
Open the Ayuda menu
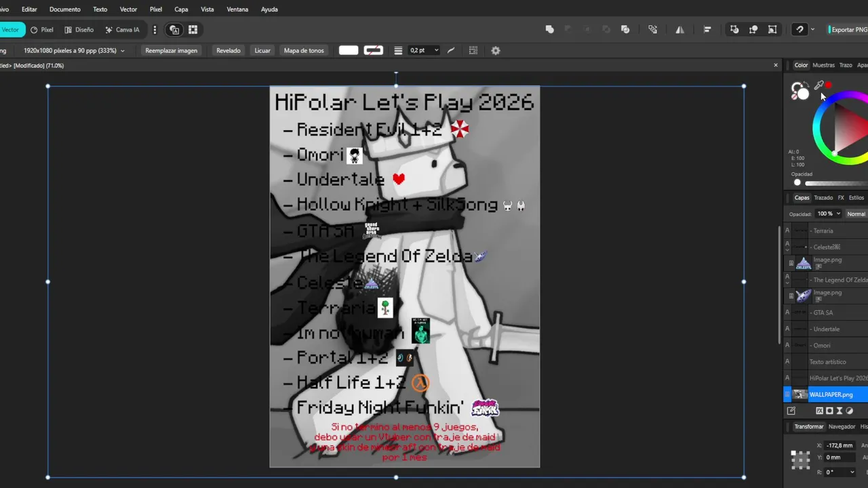click(x=269, y=9)
